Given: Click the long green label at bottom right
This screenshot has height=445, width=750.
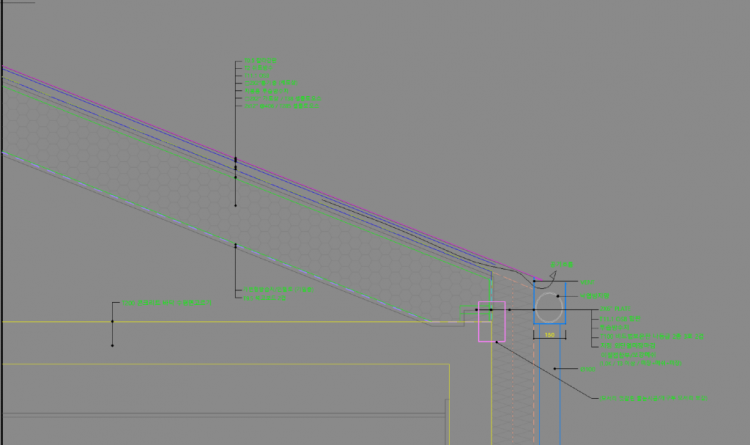Looking at the screenshot, I should click(654, 398).
